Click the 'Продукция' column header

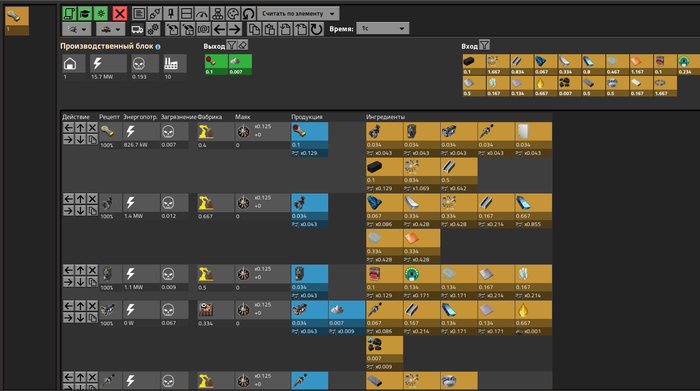(307, 117)
